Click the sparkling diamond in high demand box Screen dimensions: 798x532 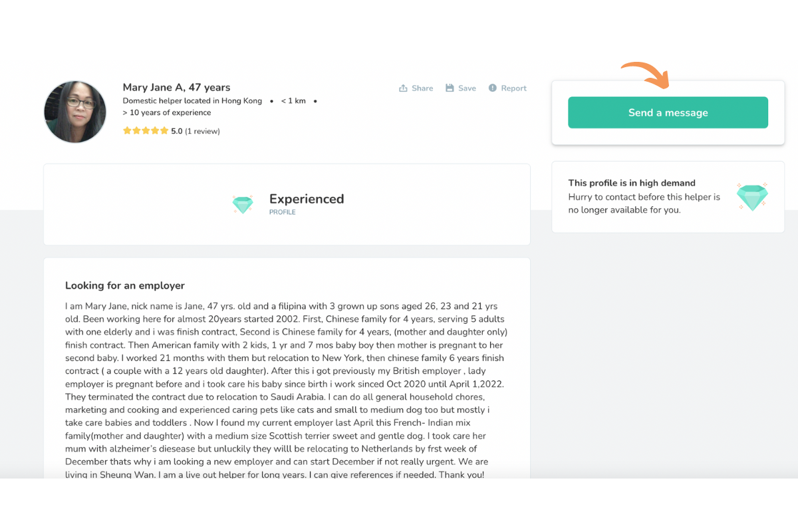coord(752,197)
